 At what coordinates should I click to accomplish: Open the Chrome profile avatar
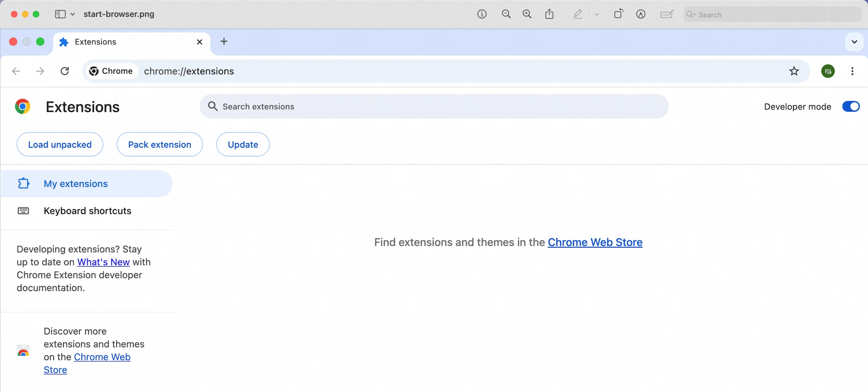828,71
